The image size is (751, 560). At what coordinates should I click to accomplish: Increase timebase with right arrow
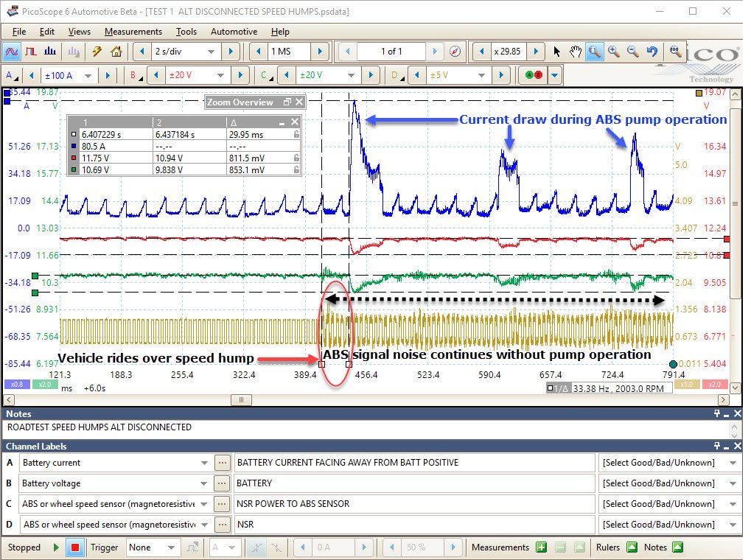click(231, 52)
